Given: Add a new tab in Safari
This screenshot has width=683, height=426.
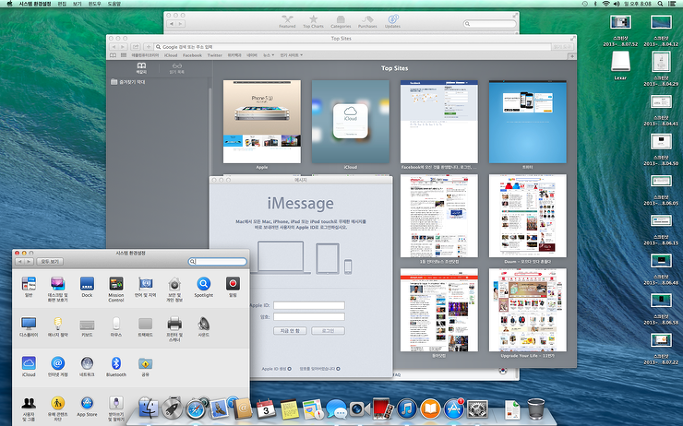Looking at the screenshot, I should click(572, 56).
